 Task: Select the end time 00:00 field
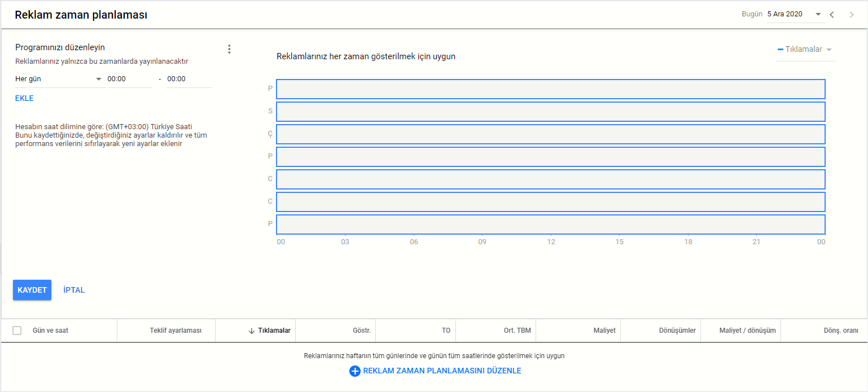click(x=189, y=79)
